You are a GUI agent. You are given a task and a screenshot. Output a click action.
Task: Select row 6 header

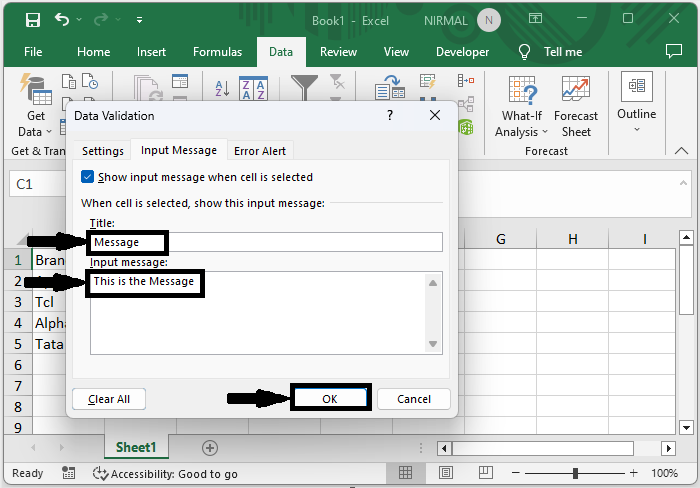click(x=18, y=365)
